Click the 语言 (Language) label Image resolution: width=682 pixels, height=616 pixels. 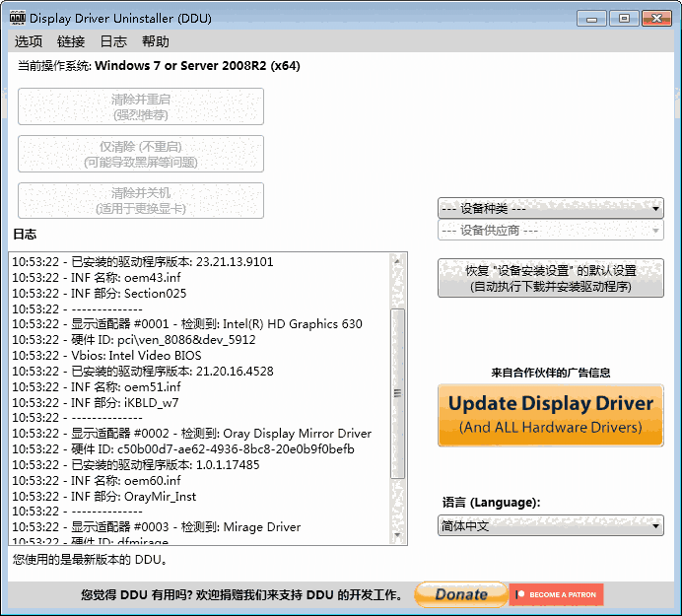pos(491,502)
